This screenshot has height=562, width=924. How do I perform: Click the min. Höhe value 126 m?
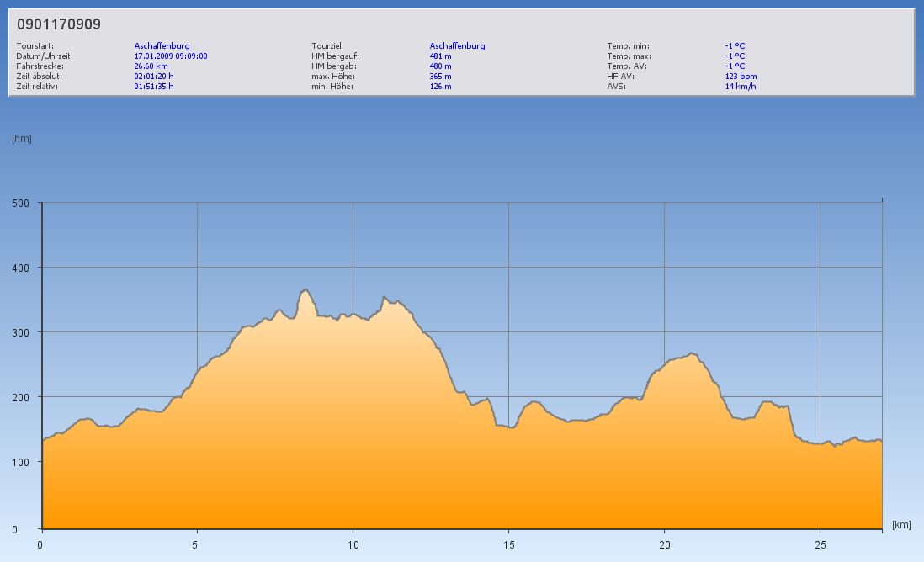tap(440, 87)
